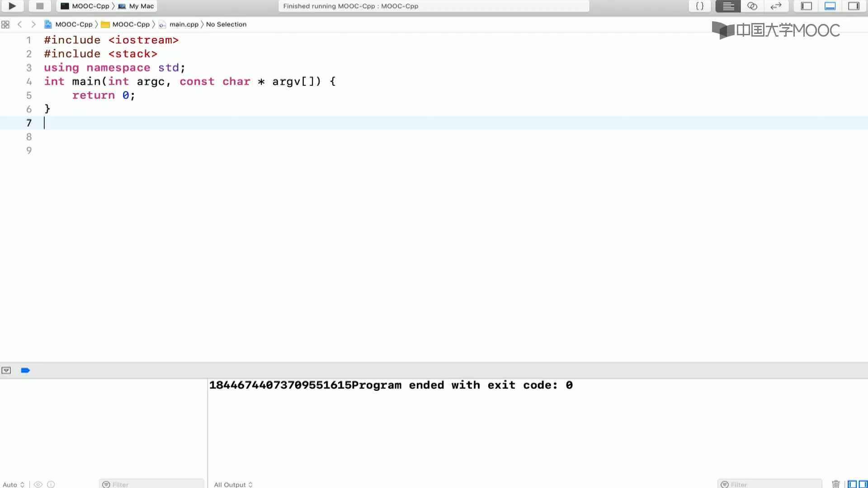The image size is (868, 488).
Task: Toggle breakpoints with the blue tag icon
Action: [x=25, y=371]
